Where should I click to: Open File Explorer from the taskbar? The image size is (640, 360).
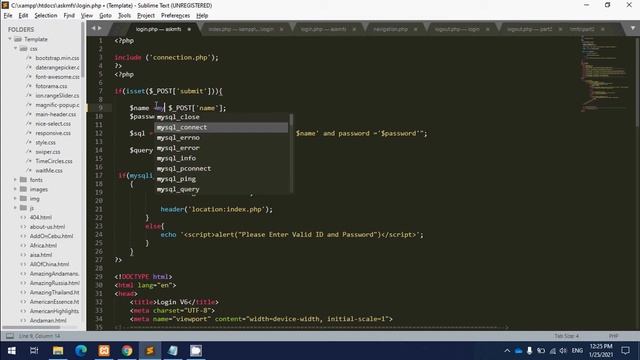pyautogui.click(x=58, y=351)
